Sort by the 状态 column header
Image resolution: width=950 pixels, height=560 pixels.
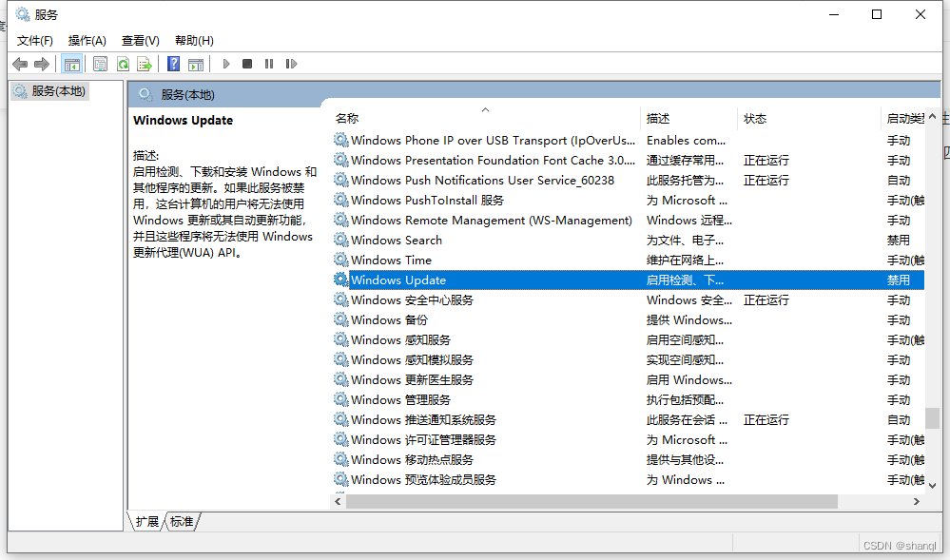click(x=755, y=118)
